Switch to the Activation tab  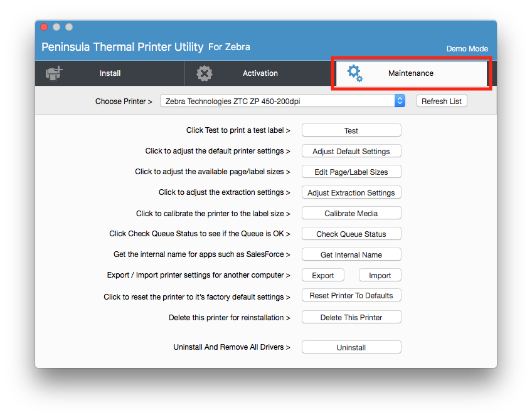coord(260,73)
